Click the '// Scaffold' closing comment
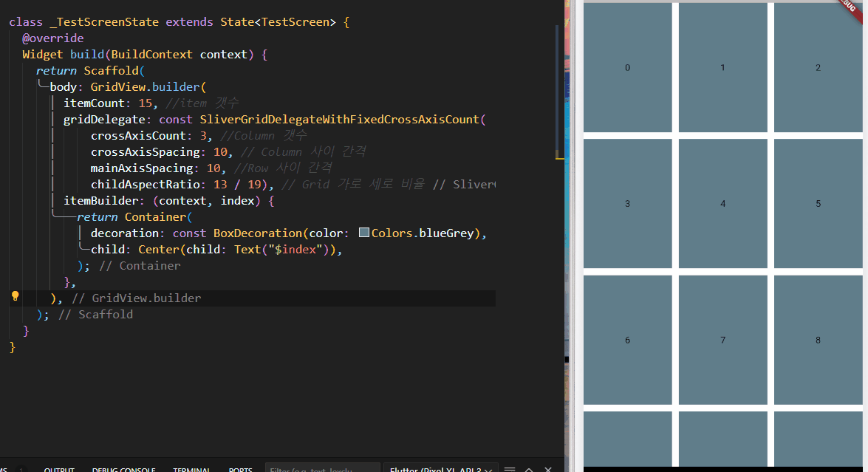The height and width of the screenshot is (472, 868). pos(95,315)
